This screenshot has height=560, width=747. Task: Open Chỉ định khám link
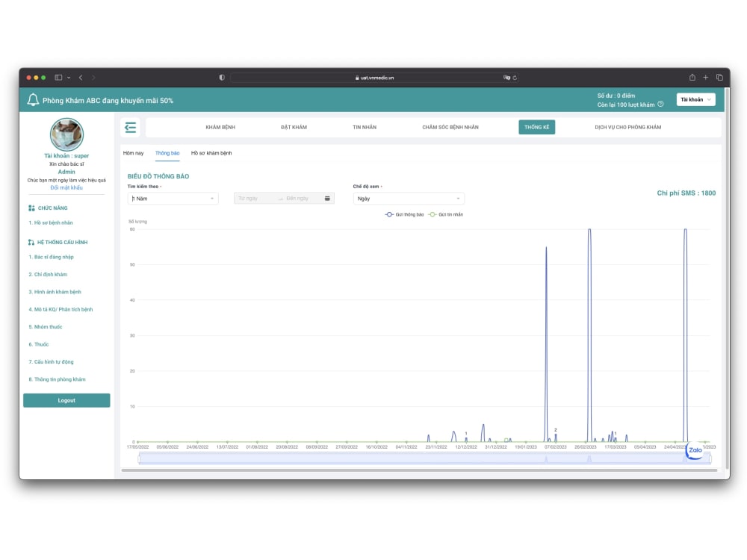pos(48,275)
